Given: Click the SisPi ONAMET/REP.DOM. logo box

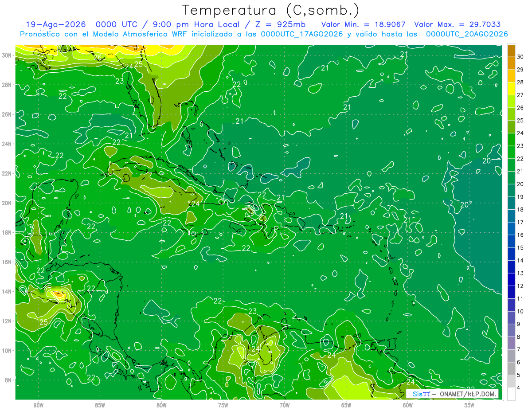Looking at the screenshot, I should point(452,394).
